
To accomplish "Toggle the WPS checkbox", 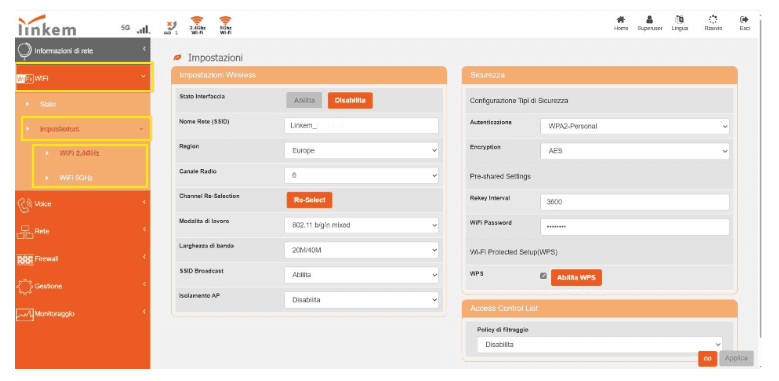I will tap(544, 276).
